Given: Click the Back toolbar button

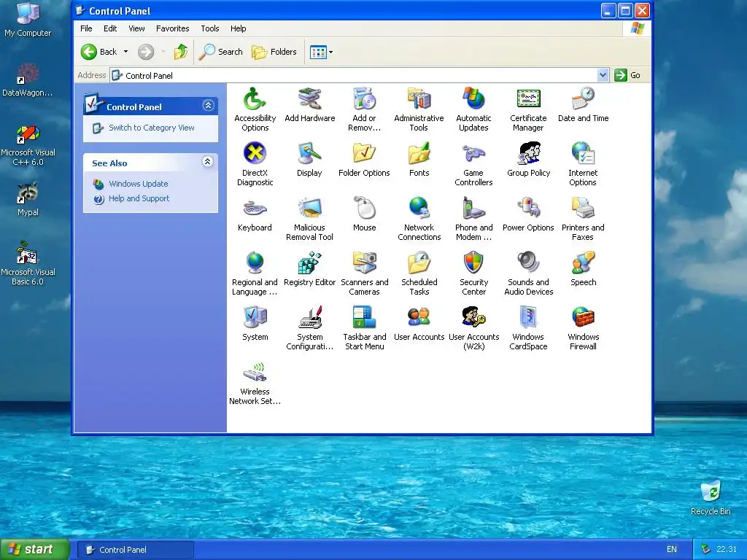Looking at the screenshot, I should point(99,52).
